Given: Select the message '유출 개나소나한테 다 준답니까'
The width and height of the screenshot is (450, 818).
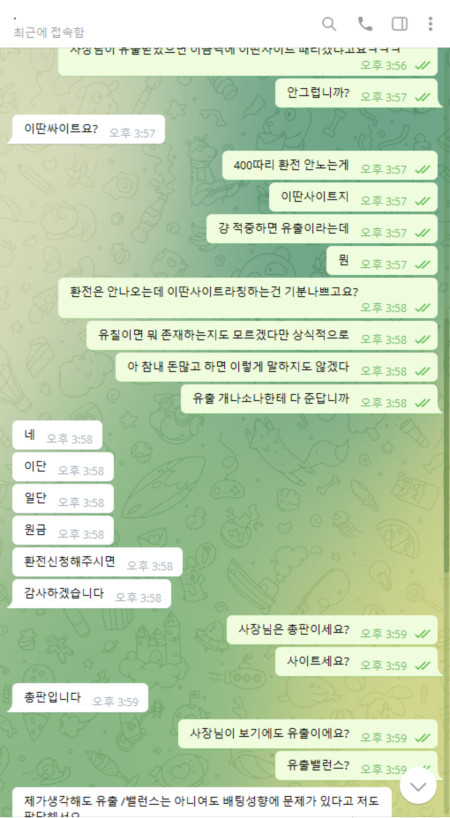Looking at the screenshot, I should (x=309, y=399).
